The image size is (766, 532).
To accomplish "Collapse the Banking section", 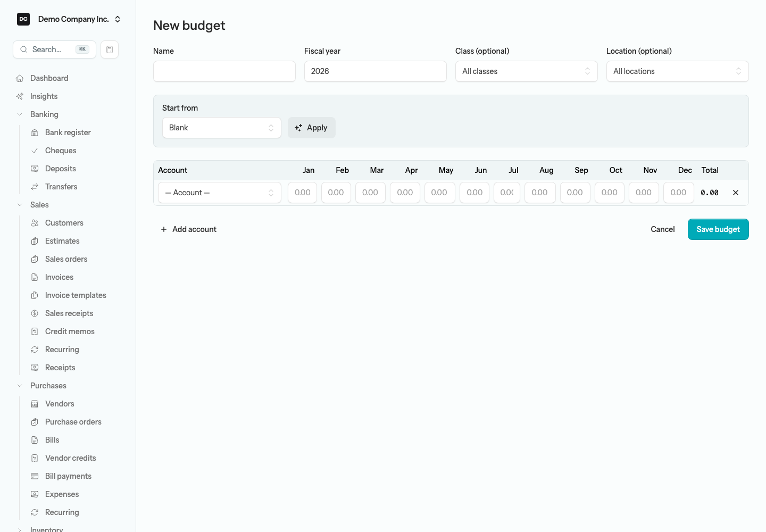I will pyautogui.click(x=20, y=114).
